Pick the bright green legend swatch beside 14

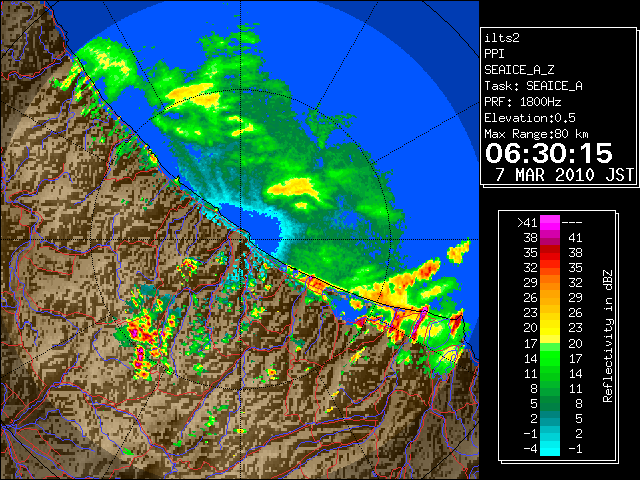550,358
